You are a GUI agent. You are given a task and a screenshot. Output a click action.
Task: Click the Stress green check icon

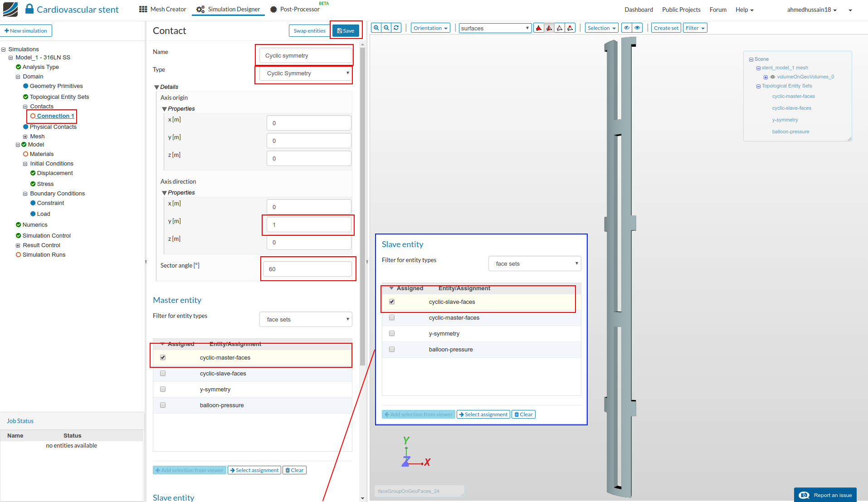[x=33, y=184]
